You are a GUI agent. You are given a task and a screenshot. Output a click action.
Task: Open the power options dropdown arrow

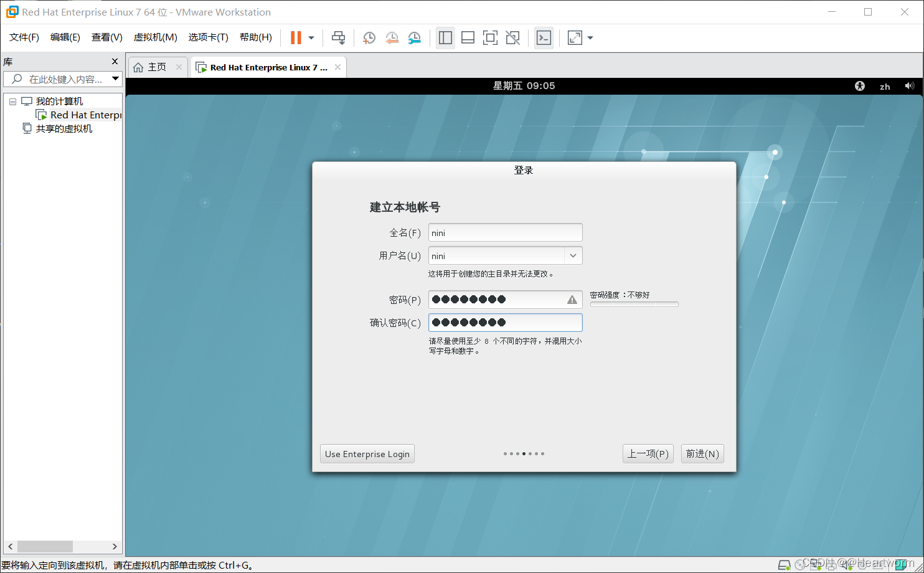pyautogui.click(x=311, y=38)
